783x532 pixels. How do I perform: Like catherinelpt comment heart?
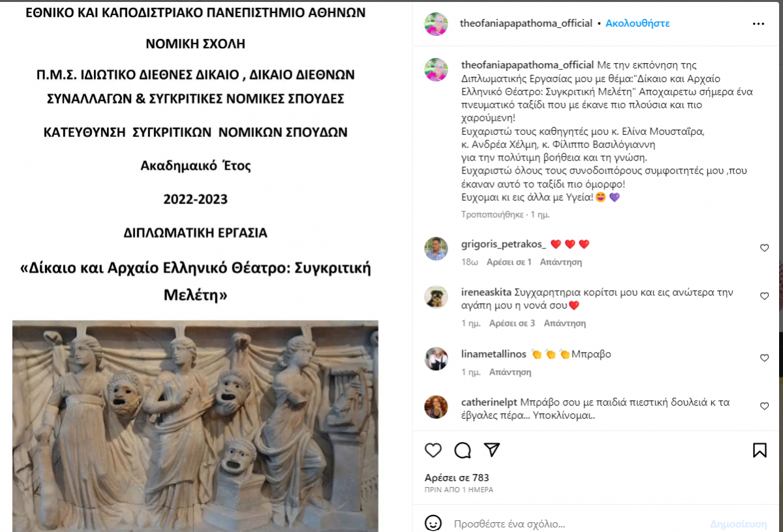[764, 406]
